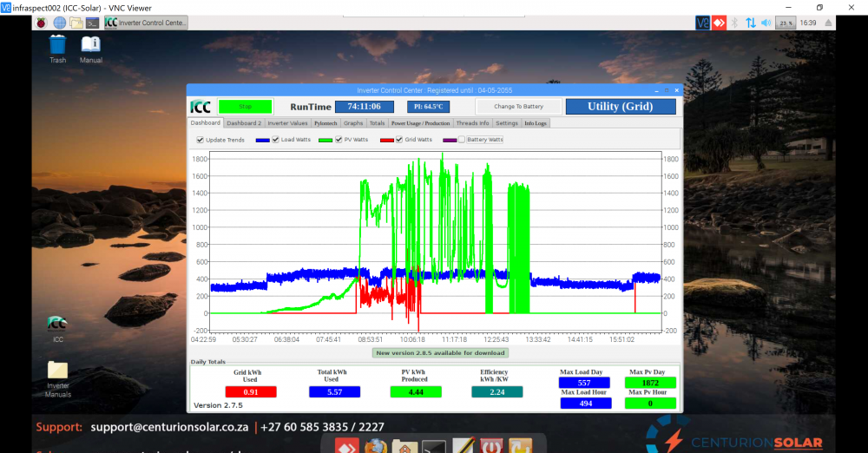Click green PV Watts color swatch

click(325, 140)
